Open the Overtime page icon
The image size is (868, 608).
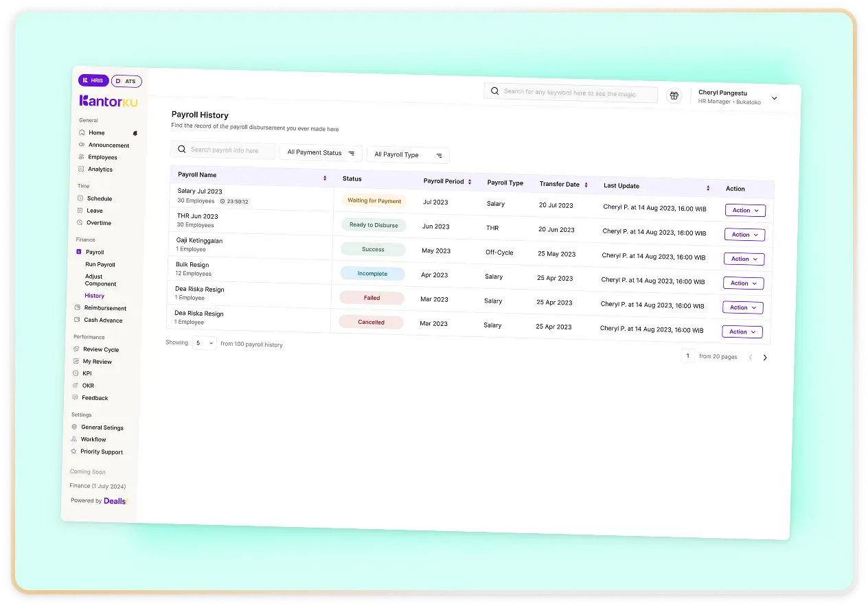[80, 222]
